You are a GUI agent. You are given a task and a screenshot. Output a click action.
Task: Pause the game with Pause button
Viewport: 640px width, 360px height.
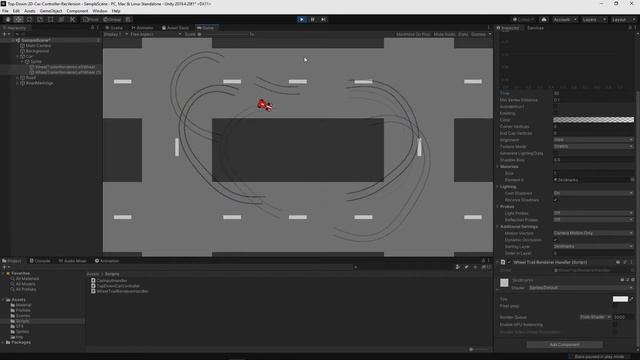(x=313, y=19)
